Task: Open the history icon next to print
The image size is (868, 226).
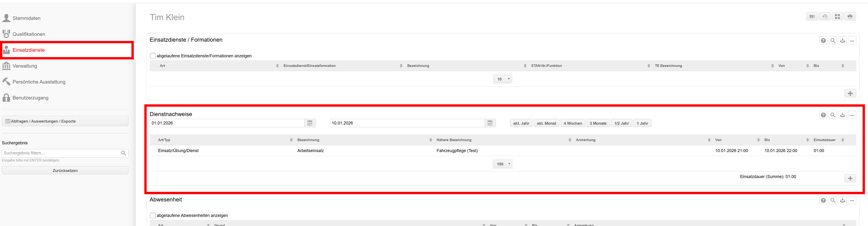Action: click(824, 16)
